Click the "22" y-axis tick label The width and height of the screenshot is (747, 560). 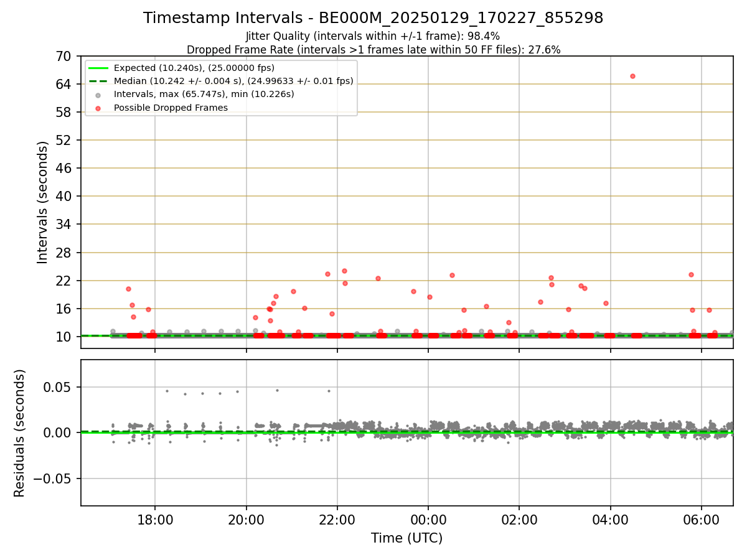point(63,281)
